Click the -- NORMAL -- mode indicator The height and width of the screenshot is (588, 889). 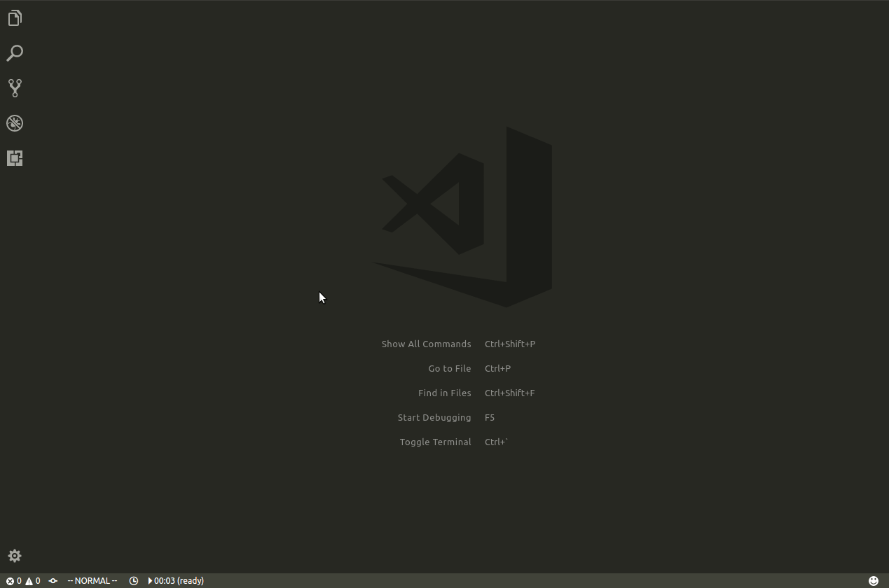point(92,581)
